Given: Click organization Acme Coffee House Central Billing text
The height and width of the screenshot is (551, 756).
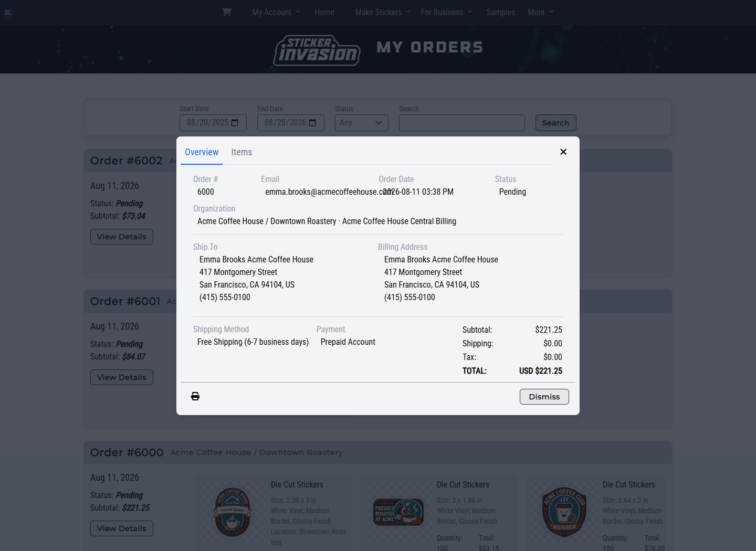Looking at the screenshot, I should 399,221.
